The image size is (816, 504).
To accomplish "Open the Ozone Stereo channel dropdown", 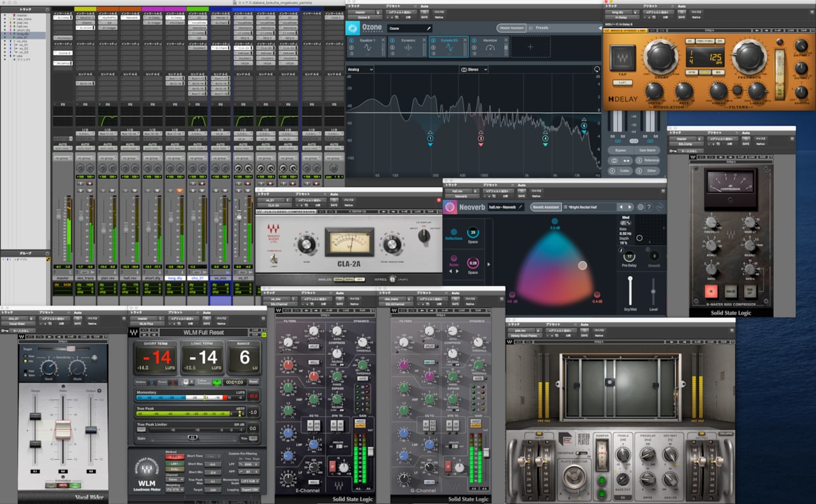I will point(474,69).
